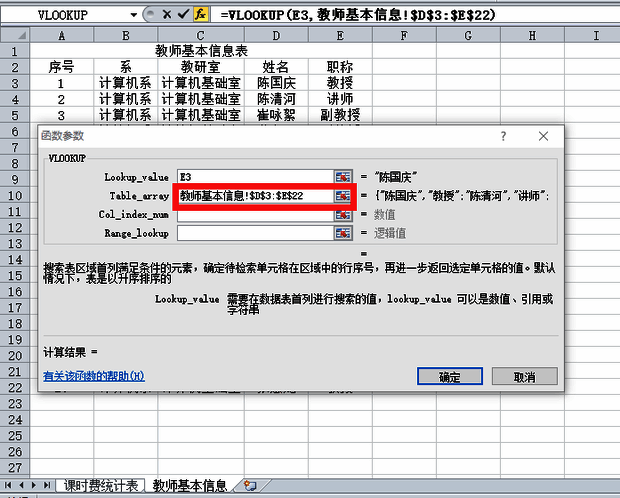
Task: Click the help question mark in dialog
Action: point(506,136)
